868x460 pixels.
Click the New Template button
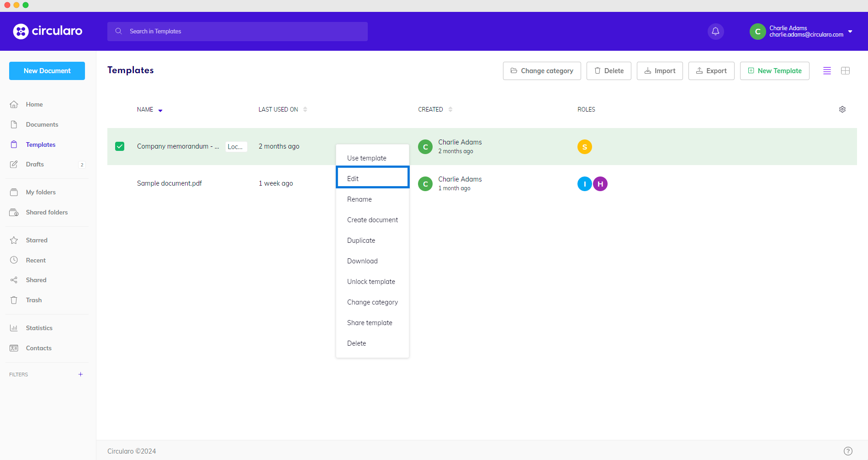pos(774,71)
